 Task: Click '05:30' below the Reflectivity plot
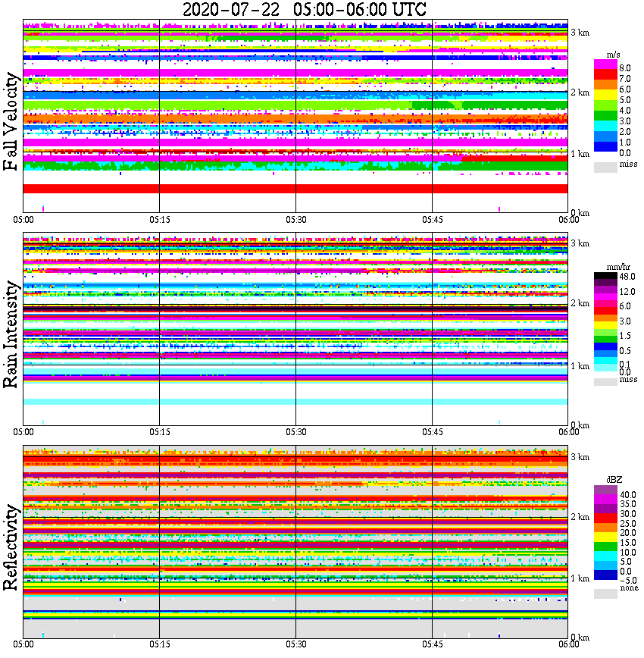tap(295, 644)
